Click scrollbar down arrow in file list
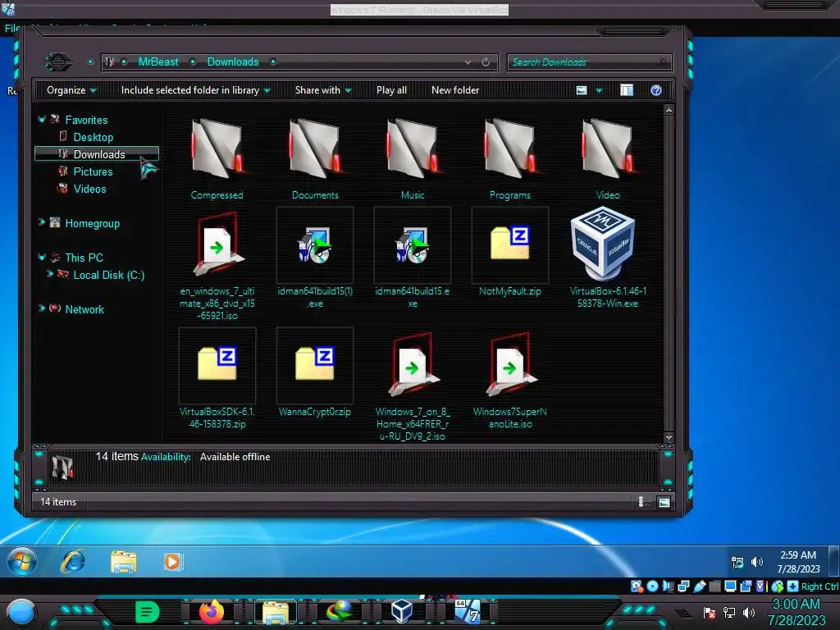840x630 pixels. point(669,438)
